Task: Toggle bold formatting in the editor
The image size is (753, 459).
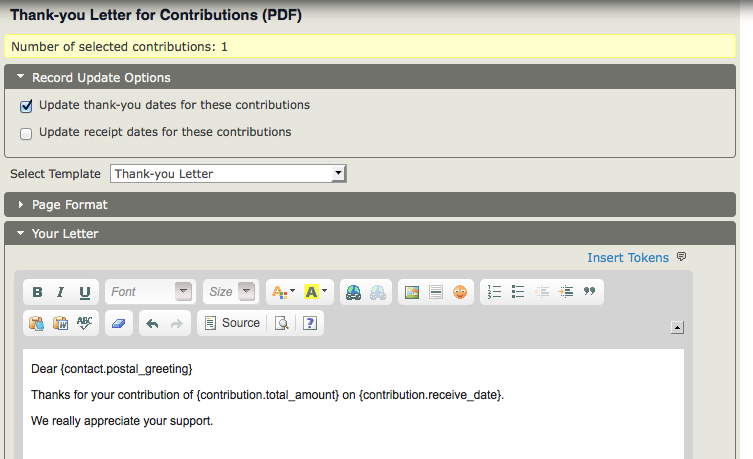Action: click(x=37, y=292)
